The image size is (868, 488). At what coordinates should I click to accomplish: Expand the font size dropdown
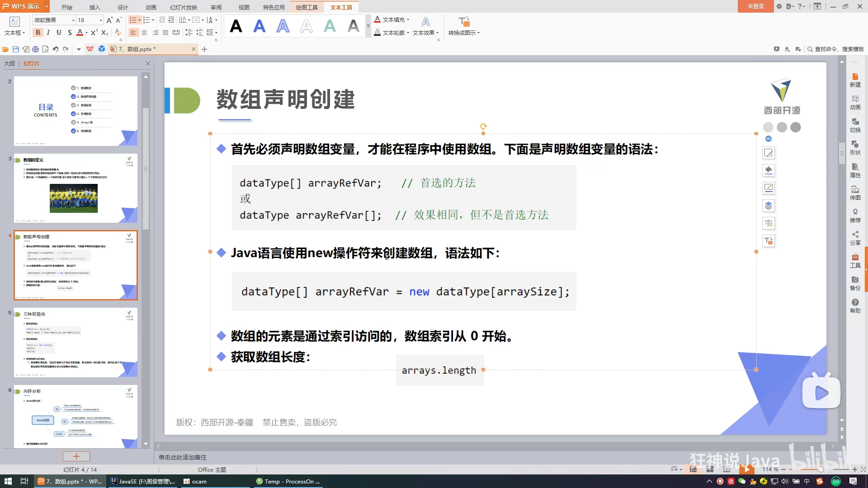pyautogui.click(x=101, y=20)
